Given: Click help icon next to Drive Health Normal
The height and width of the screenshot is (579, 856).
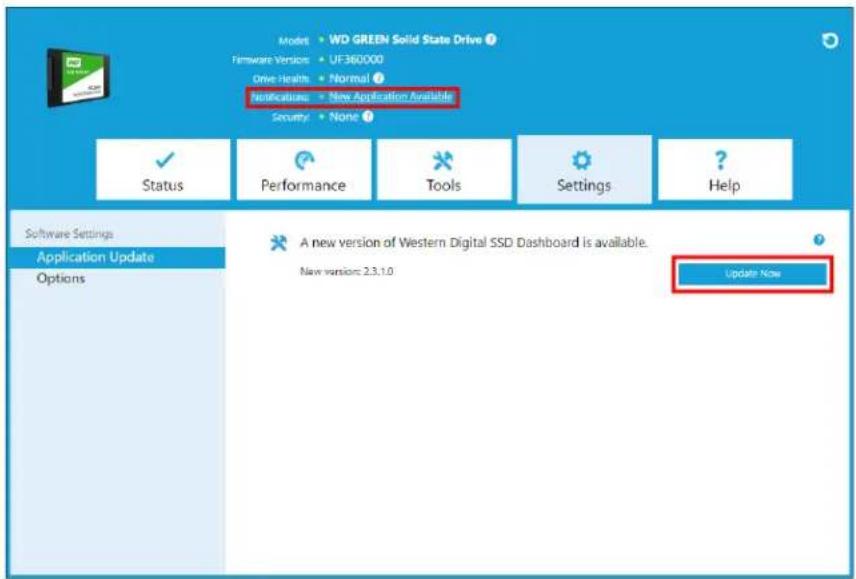Looking at the screenshot, I should [x=378, y=79].
